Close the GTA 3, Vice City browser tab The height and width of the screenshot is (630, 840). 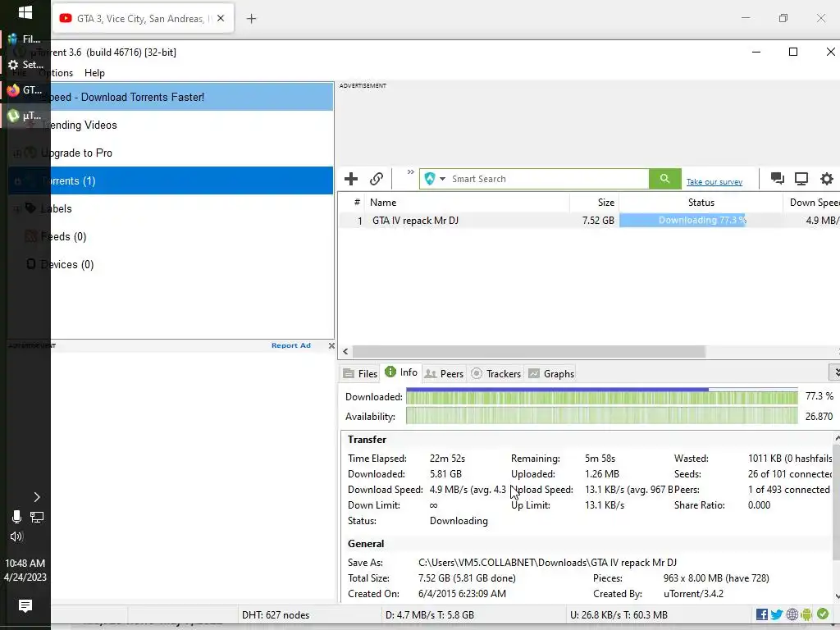pos(221,18)
